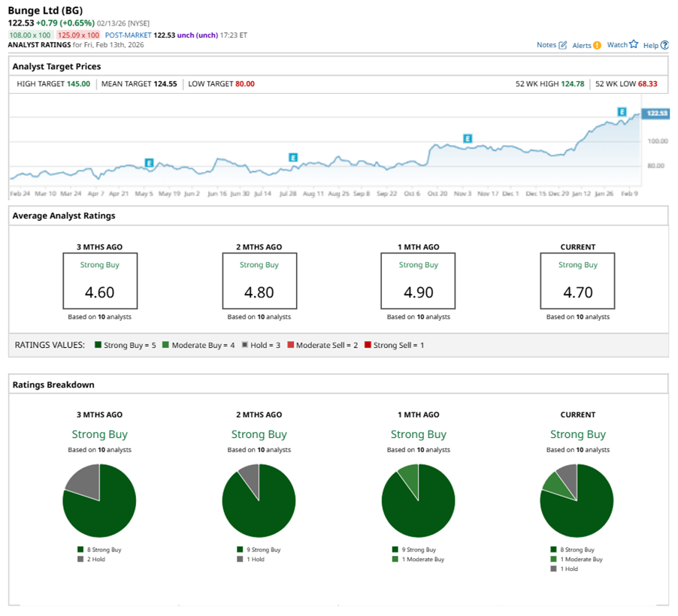Image resolution: width=678 pixels, height=616 pixels.
Task: Click the 122.53 price label on chart
Action: (x=656, y=113)
